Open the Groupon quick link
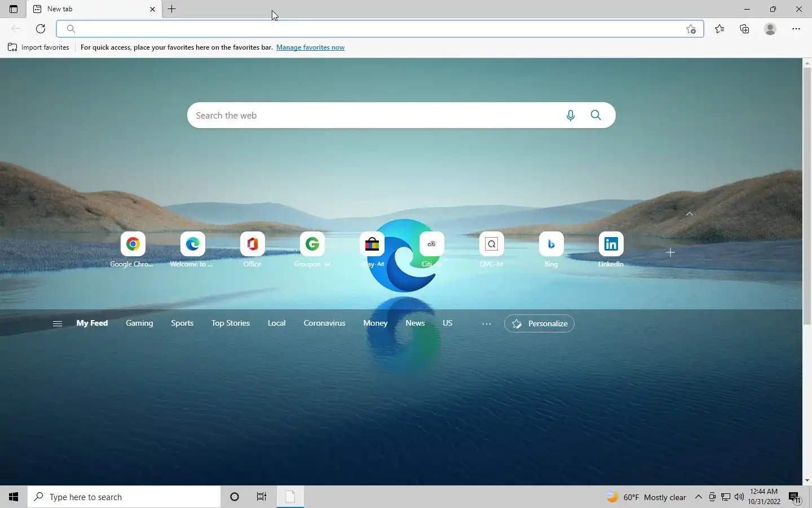This screenshot has width=812, height=508. click(312, 249)
